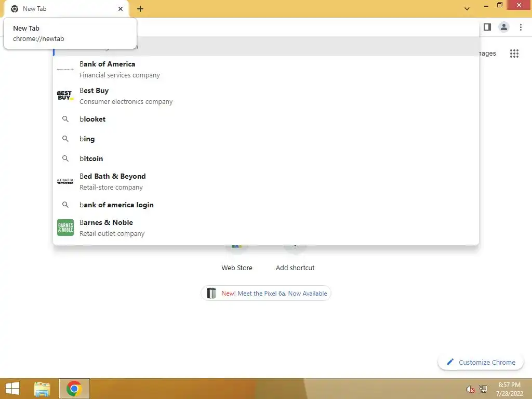Toggle the Chrome side panel icon

[x=487, y=27]
